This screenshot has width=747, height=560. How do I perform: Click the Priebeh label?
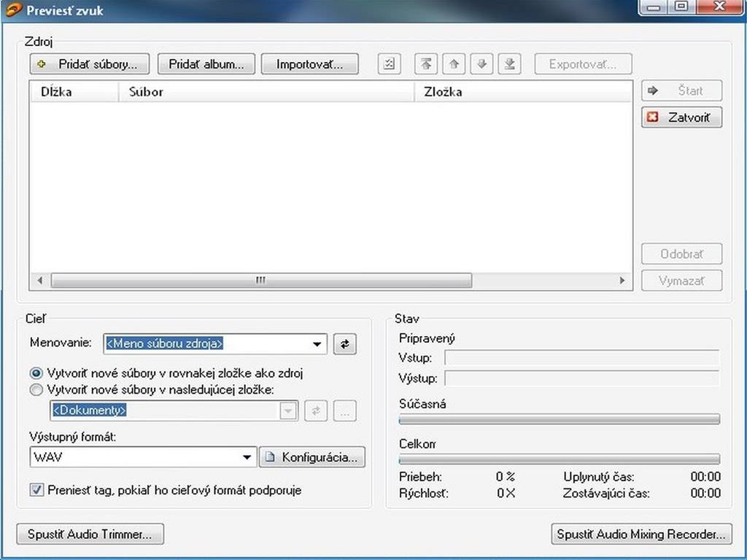[x=421, y=477]
